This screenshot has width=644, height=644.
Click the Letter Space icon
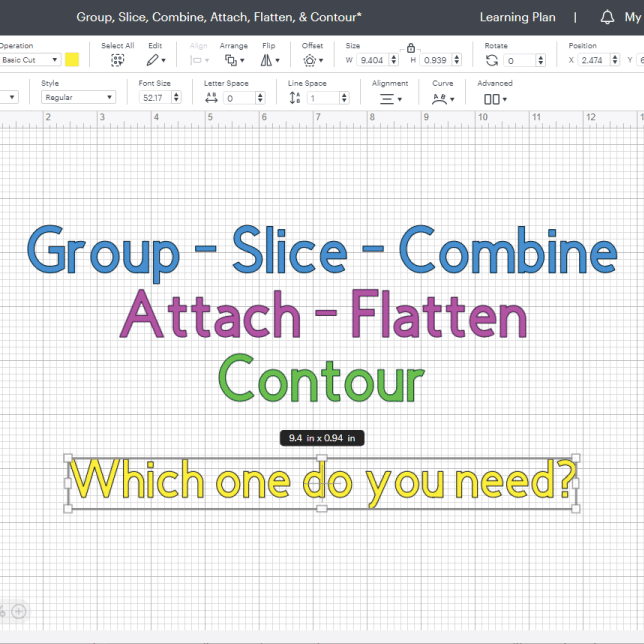point(211,98)
